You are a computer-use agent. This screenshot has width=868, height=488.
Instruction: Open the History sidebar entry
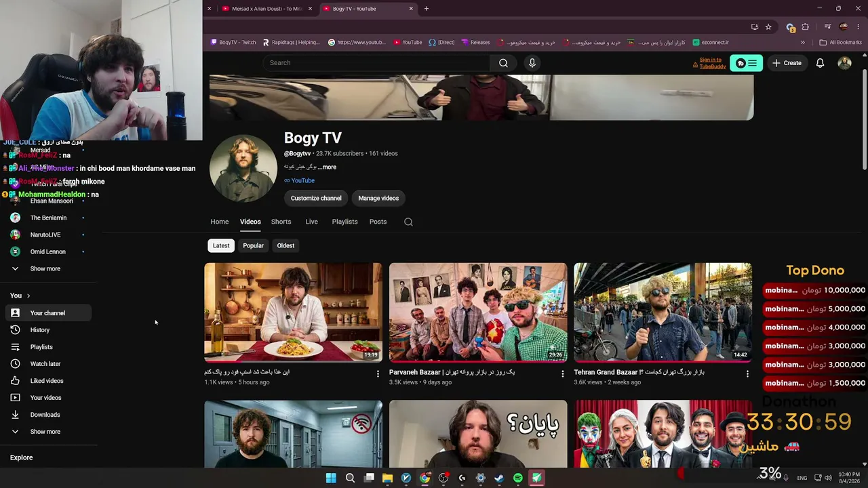pos(48,330)
